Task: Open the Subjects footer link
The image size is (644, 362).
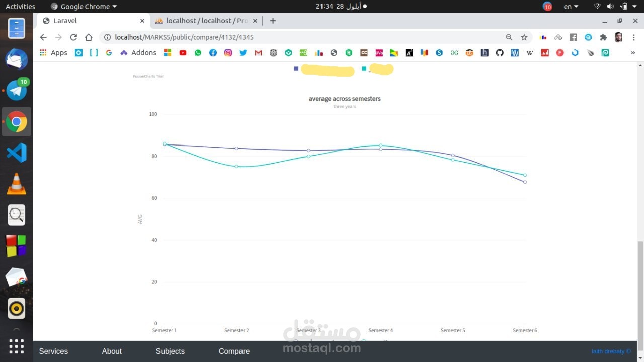Action: point(170,351)
